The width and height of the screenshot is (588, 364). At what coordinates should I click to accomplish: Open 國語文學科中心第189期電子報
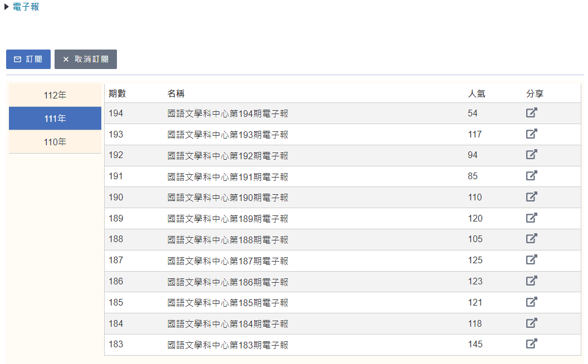coord(228,219)
